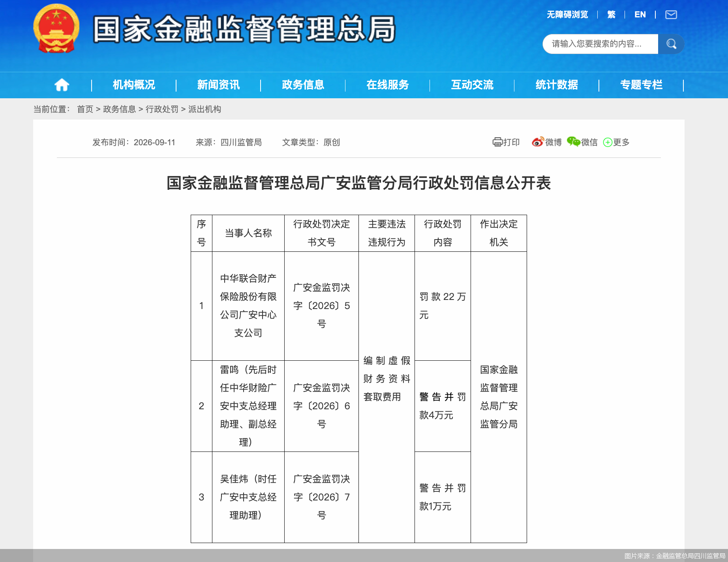Click cell starting with 吴佳炜
Screen dimensions: 728x562
tap(248, 497)
